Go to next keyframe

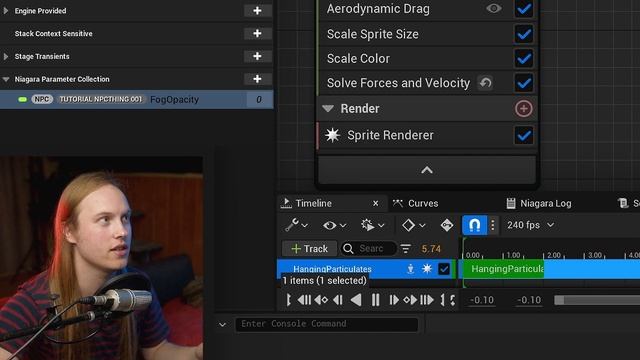pos(410,300)
